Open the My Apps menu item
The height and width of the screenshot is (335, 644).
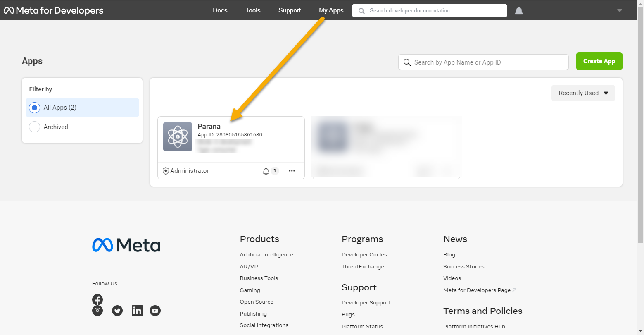331,10
